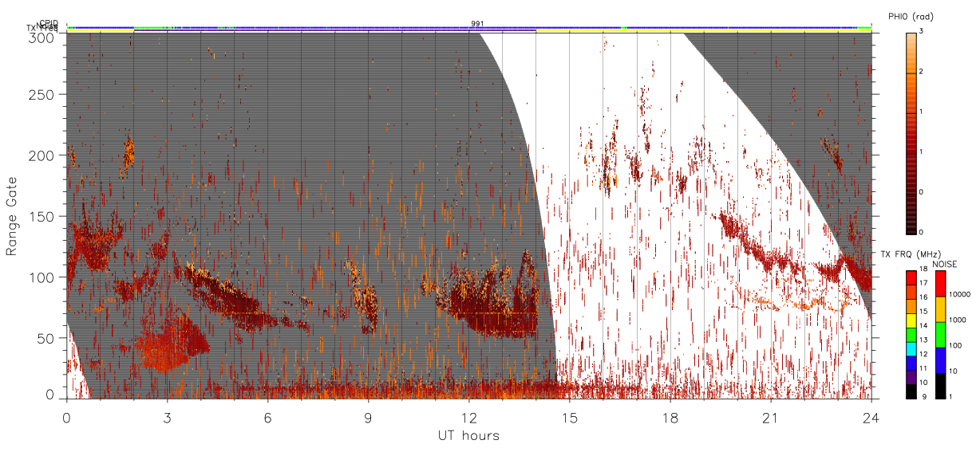Viewport: 980px width, 452px height.
Task: Select the green 13–14 MHz frequency swatch
Action: 912,334
